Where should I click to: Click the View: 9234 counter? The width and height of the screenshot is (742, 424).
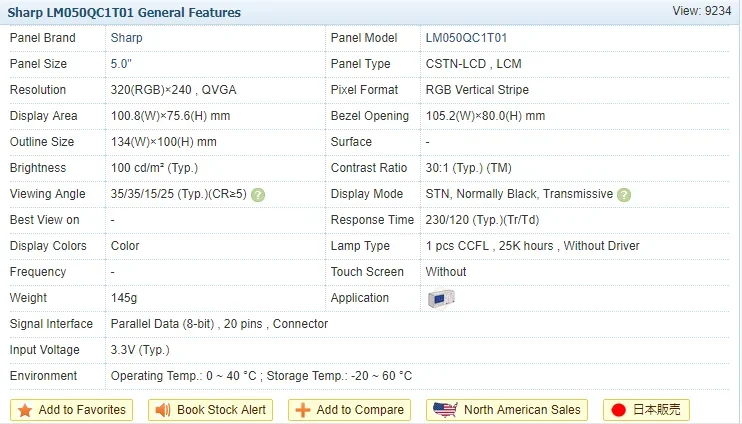(702, 11)
